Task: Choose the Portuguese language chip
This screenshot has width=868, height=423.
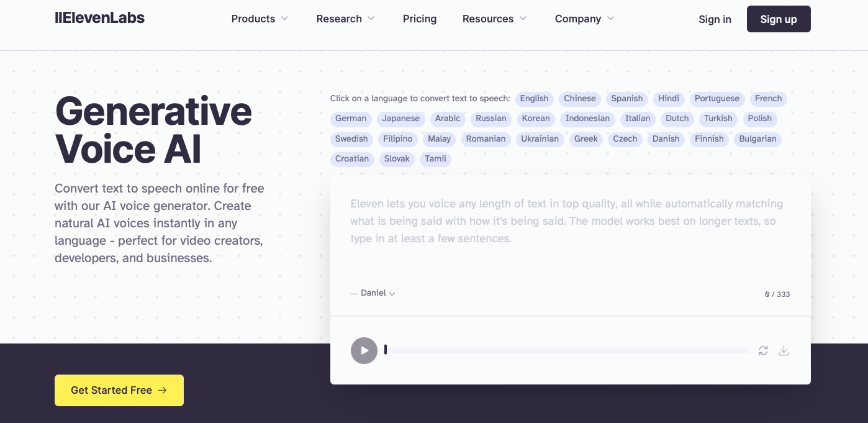Action: [717, 99]
